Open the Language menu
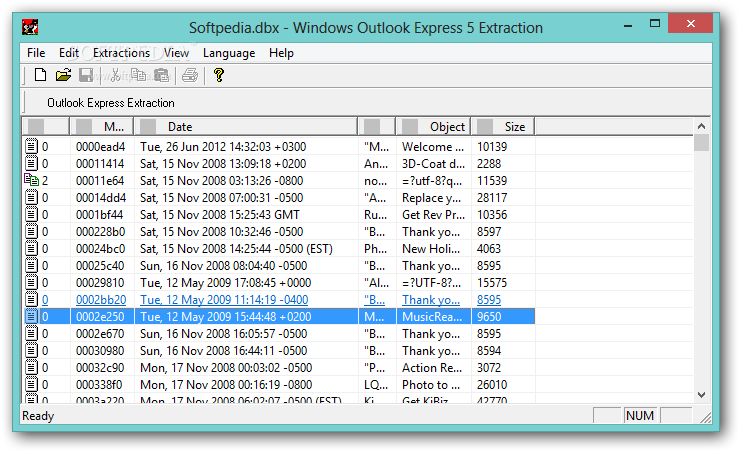The image size is (740, 452). coord(229,53)
